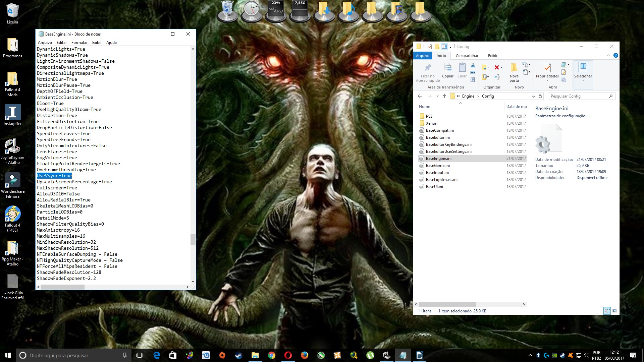The height and width of the screenshot is (362, 644).
Task: Click the refresh icon beside address bar
Action: [540, 96]
